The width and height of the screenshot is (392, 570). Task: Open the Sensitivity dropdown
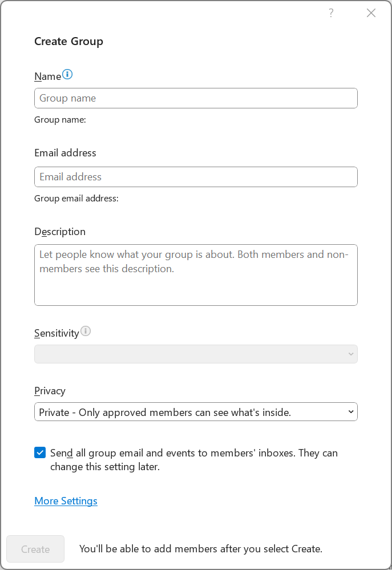tap(196, 354)
